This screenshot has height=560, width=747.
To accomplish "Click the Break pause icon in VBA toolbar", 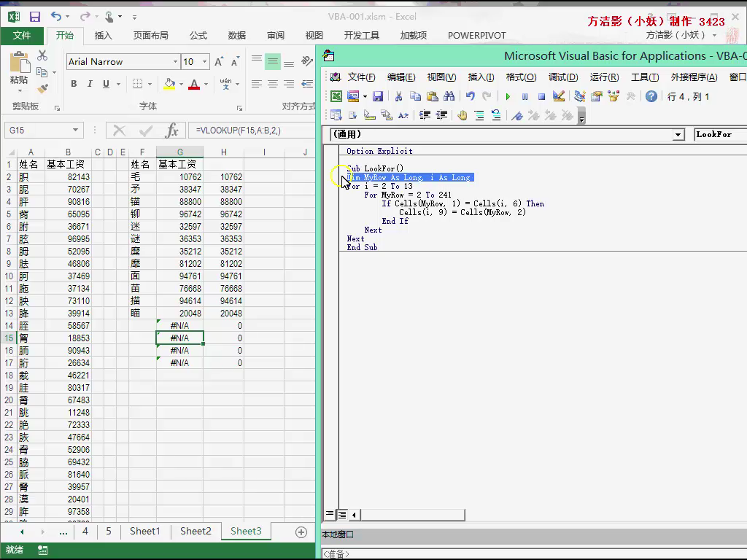I will point(525,97).
